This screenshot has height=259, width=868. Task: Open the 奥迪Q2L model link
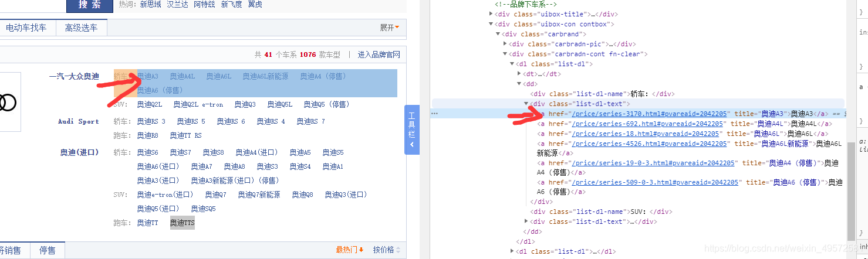150,104
